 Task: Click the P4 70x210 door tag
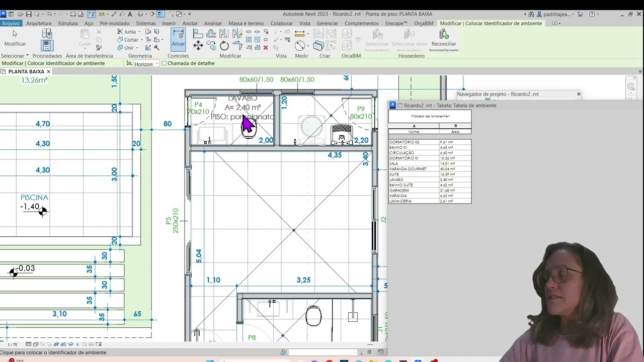[198, 109]
